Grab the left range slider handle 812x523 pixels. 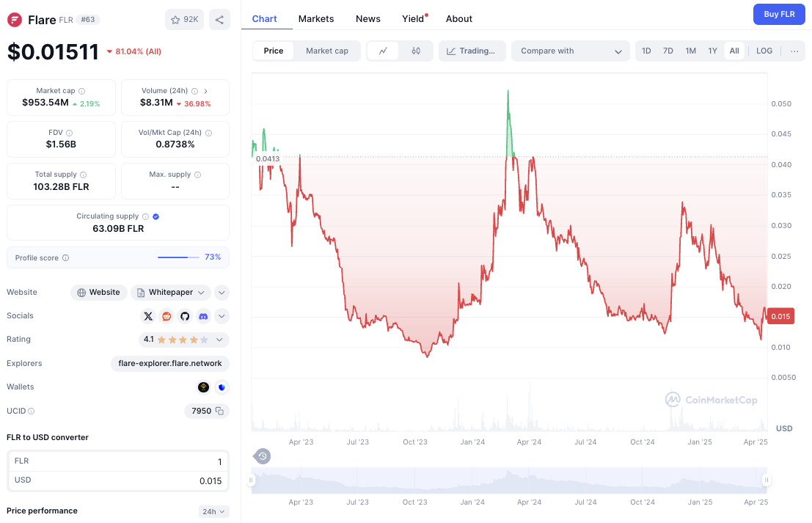point(251,480)
